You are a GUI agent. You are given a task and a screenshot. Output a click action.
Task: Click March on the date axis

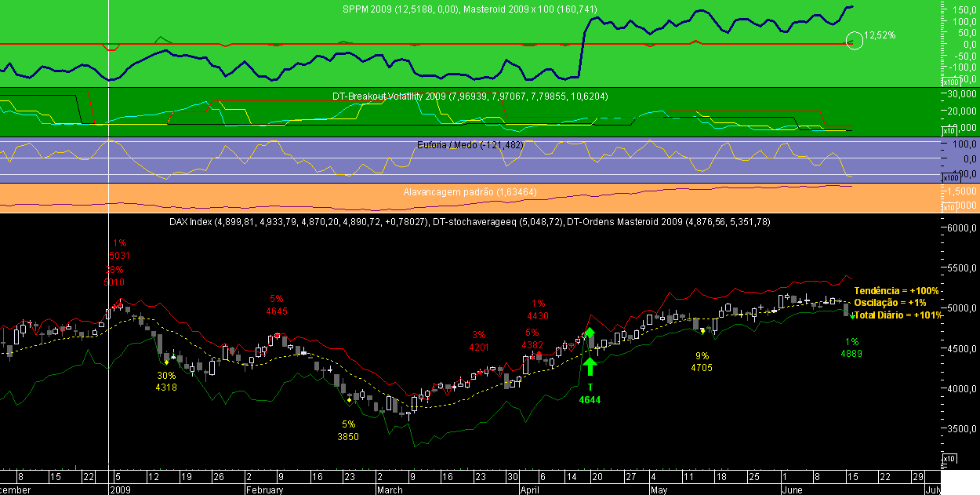click(390, 490)
